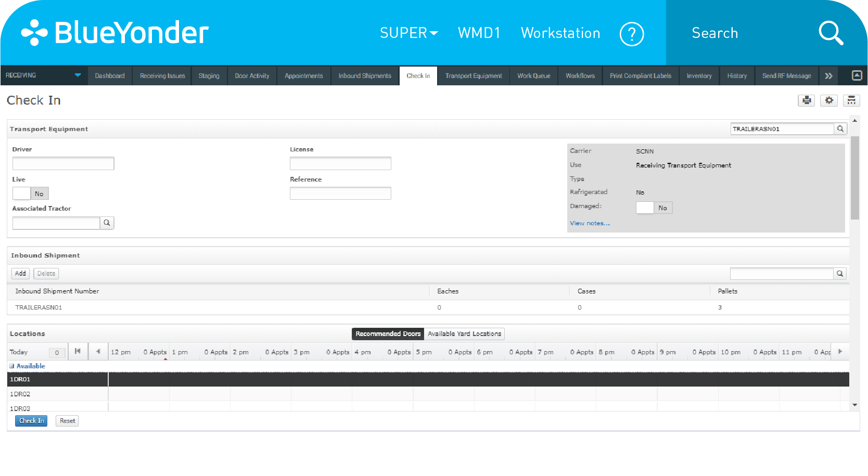Select Send RF Message tab

click(x=787, y=76)
